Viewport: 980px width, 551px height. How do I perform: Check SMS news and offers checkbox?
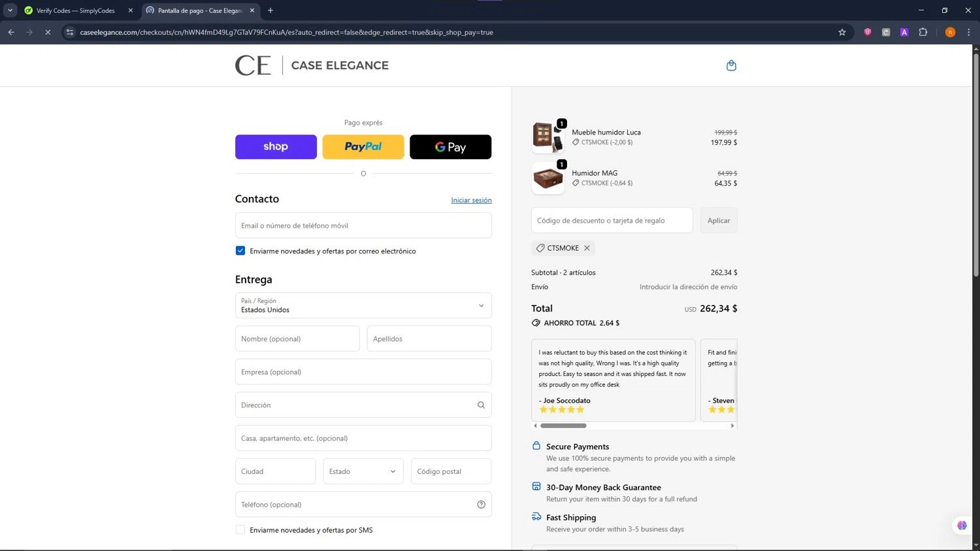point(240,530)
